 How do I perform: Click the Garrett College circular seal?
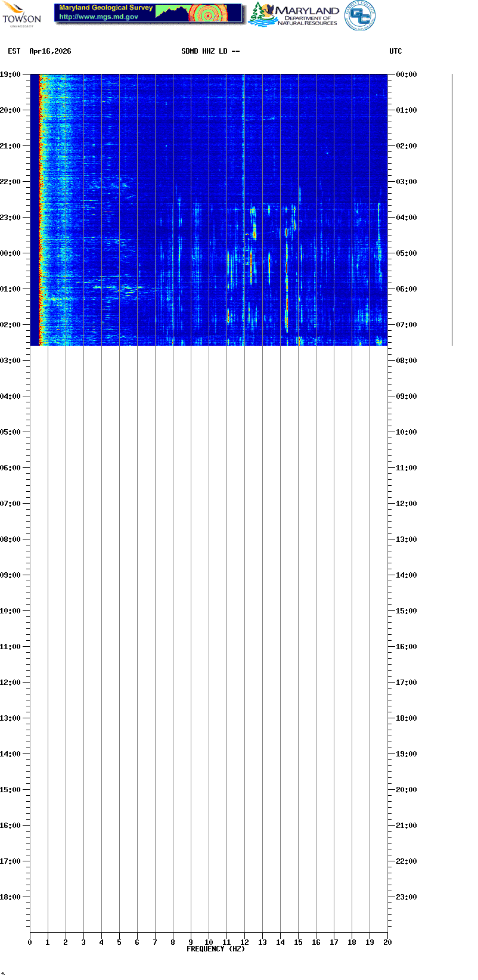coord(360,15)
